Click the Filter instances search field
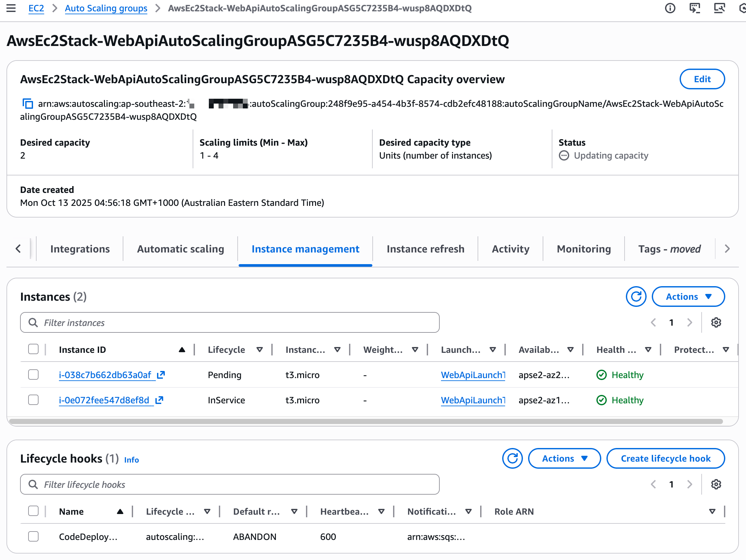The height and width of the screenshot is (560, 746). coord(229,322)
